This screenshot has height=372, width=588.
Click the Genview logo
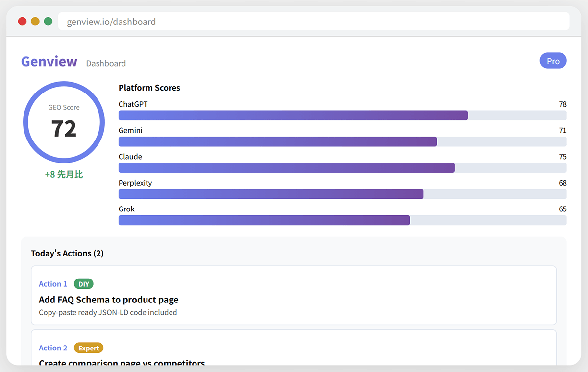[x=49, y=62]
